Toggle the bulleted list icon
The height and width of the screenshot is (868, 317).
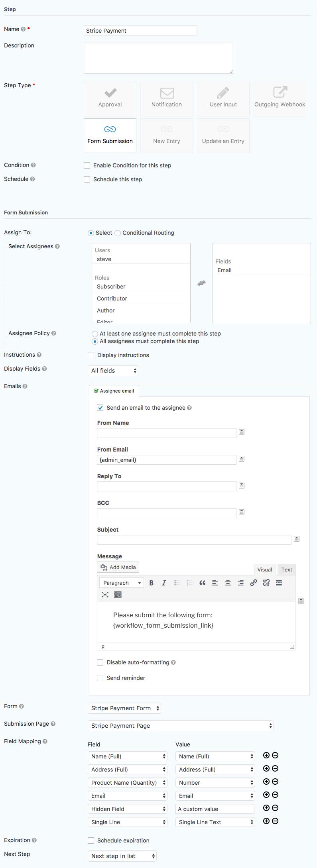point(177,583)
